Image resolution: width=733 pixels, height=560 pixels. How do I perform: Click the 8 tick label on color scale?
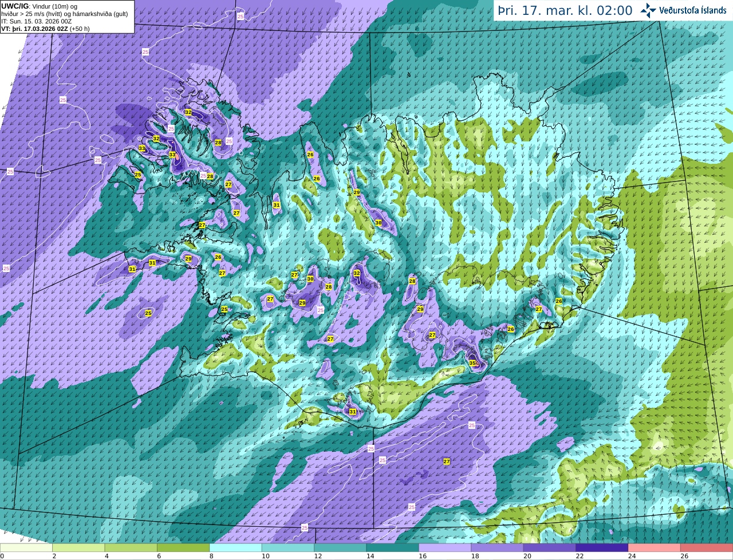tap(211, 556)
